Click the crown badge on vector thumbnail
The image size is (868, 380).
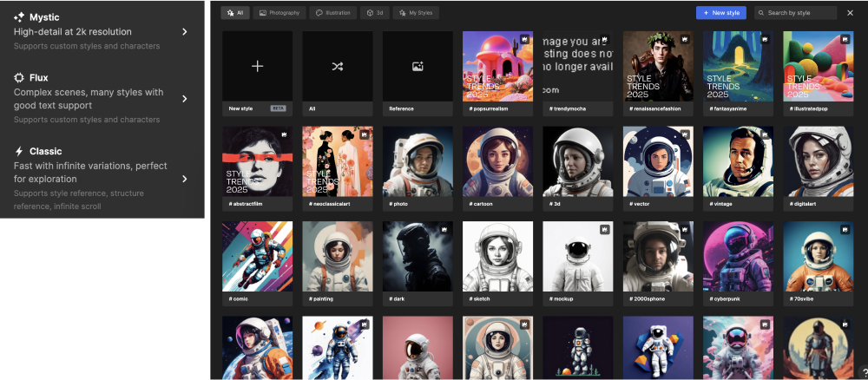pos(685,134)
